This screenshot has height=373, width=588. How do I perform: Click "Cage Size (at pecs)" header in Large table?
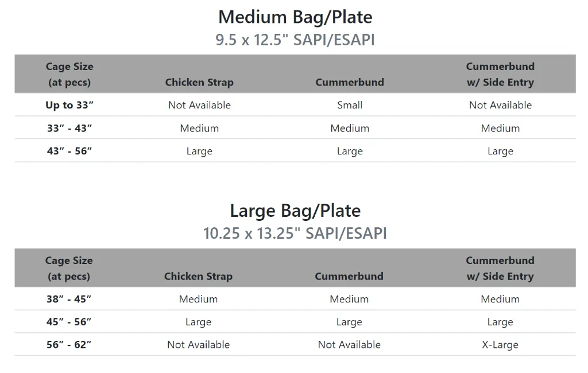(69, 268)
